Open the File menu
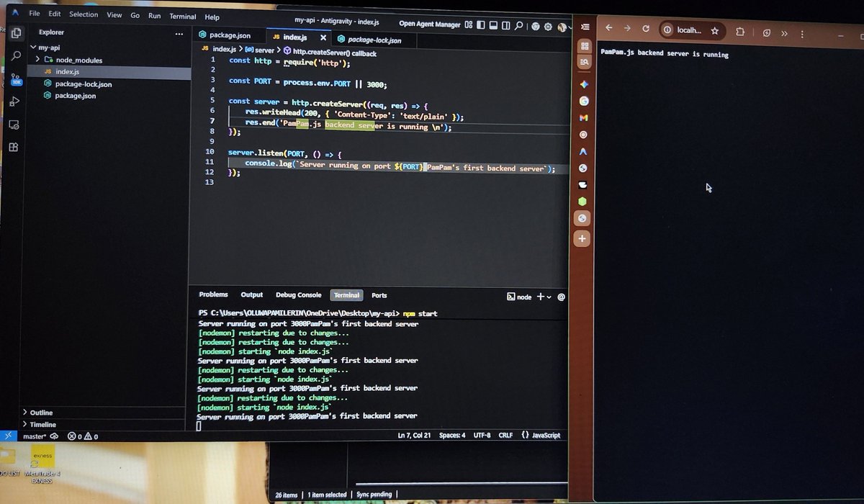The width and height of the screenshot is (864, 504). [x=34, y=14]
